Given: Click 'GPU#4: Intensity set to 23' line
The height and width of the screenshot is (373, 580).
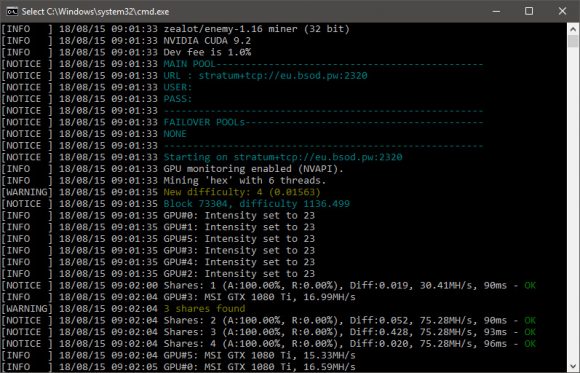Looking at the screenshot, I should point(239,262).
